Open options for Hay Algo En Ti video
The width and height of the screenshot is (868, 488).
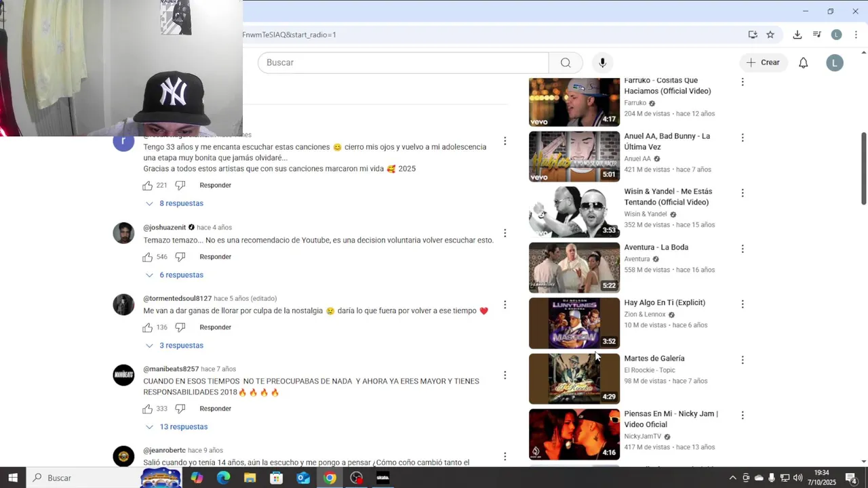click(743, 304)
